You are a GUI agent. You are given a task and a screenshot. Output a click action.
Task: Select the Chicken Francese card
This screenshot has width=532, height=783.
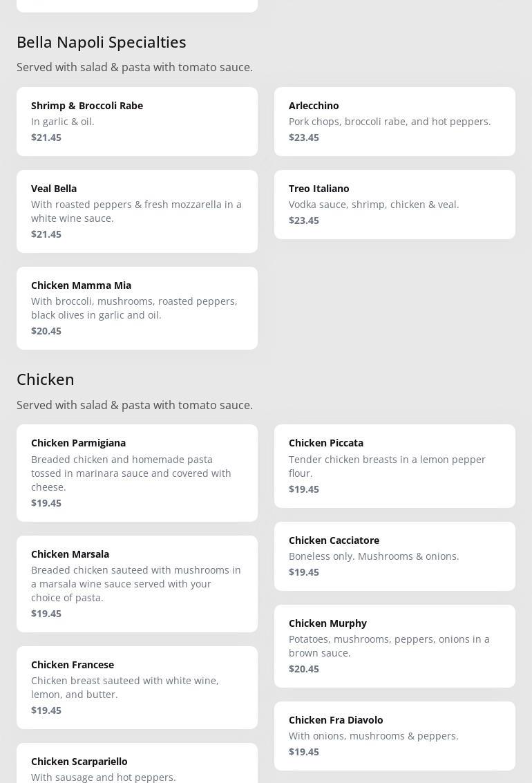137,687
